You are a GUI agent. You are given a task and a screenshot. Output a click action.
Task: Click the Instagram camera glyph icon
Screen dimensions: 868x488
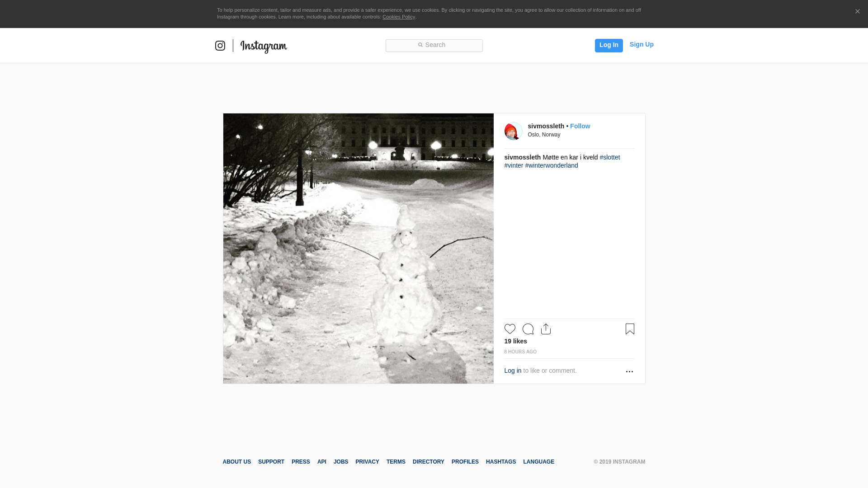point(220,46)
